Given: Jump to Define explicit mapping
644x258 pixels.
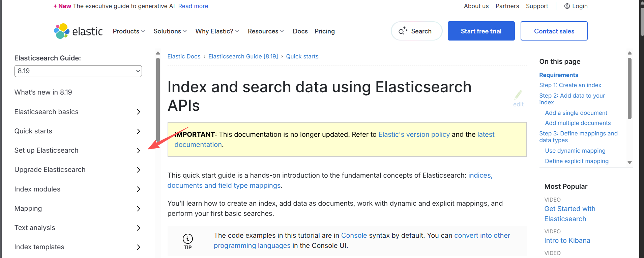Looking at the screenshot, I should tap(577, 161).
